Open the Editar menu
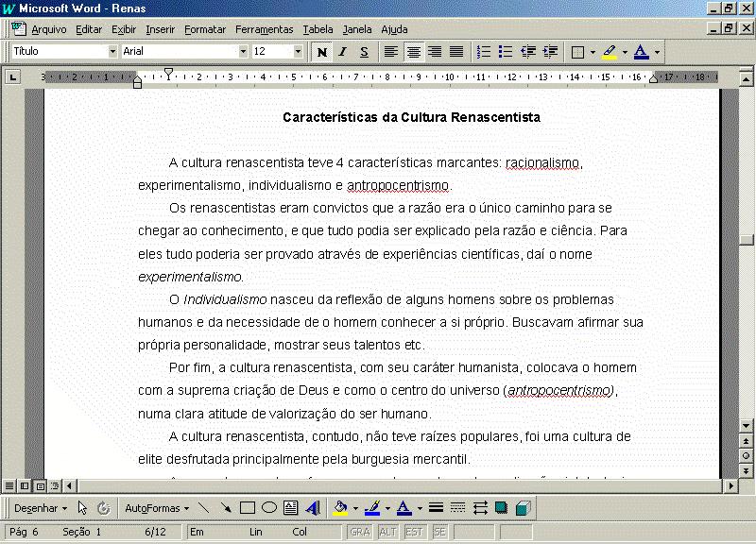This screenshot has height=544, width=756. coord(89,29)
